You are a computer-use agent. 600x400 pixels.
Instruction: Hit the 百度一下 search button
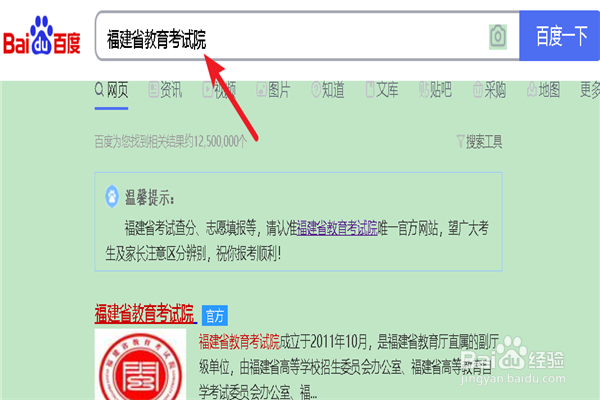pos(559,36)
